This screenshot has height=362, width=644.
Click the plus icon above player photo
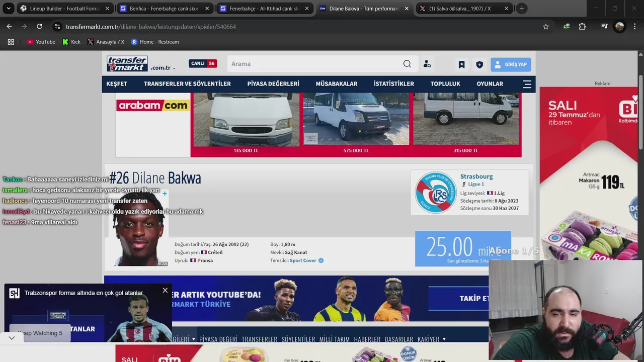tap(165, 194)
